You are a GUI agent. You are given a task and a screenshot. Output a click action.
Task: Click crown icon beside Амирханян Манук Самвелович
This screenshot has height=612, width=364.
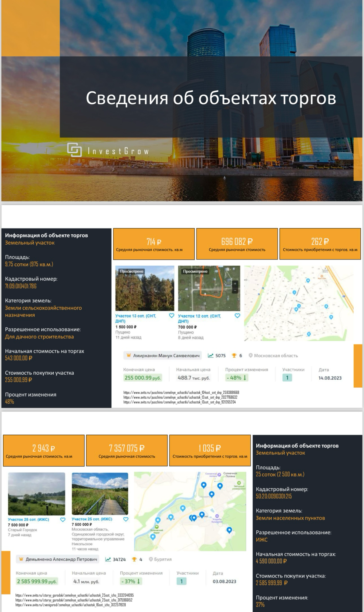[x=129, y=355]
